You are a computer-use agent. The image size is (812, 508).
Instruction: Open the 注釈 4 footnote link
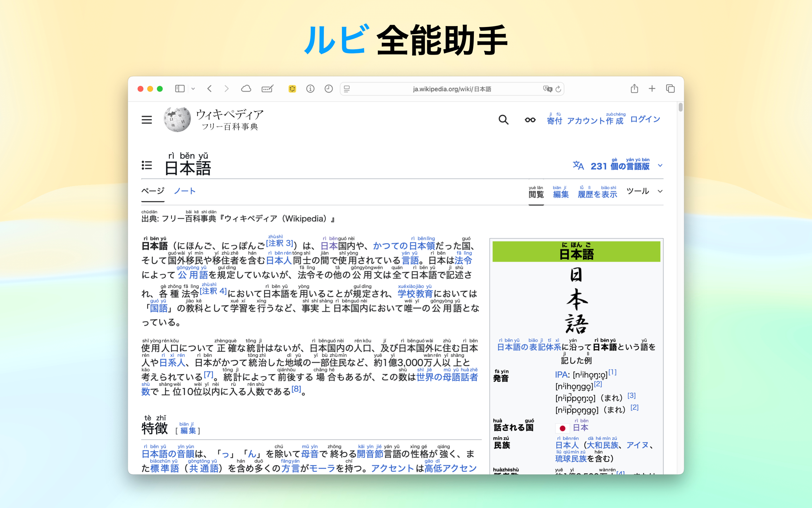point(213,291)
